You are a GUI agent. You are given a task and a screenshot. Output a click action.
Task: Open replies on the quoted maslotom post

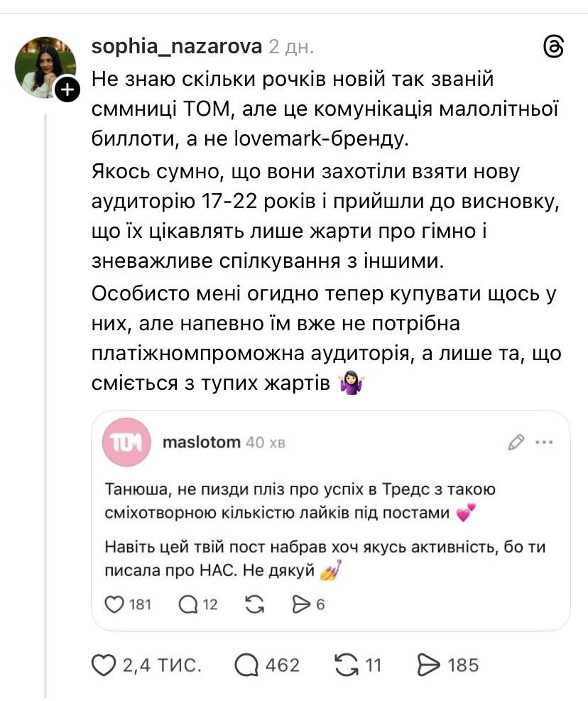[x=188, y=604]
